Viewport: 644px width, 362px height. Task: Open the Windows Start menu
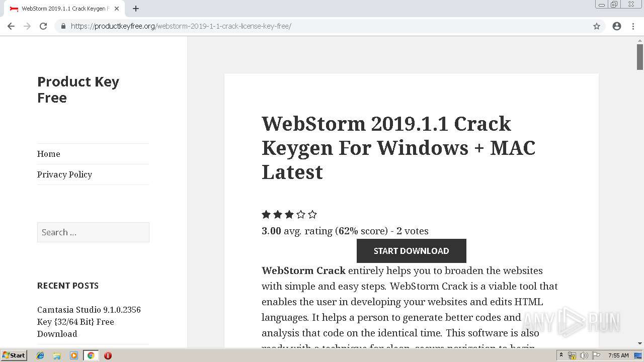click(14, 355)
